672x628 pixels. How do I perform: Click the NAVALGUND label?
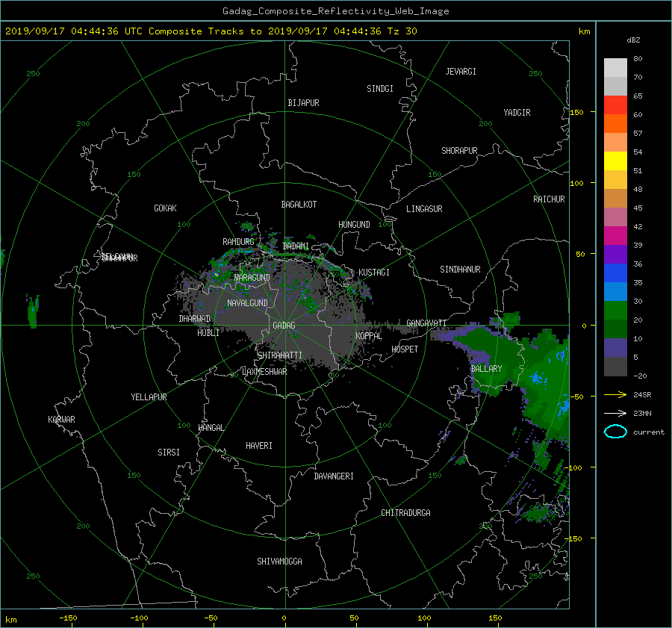(x=247, y=303)
